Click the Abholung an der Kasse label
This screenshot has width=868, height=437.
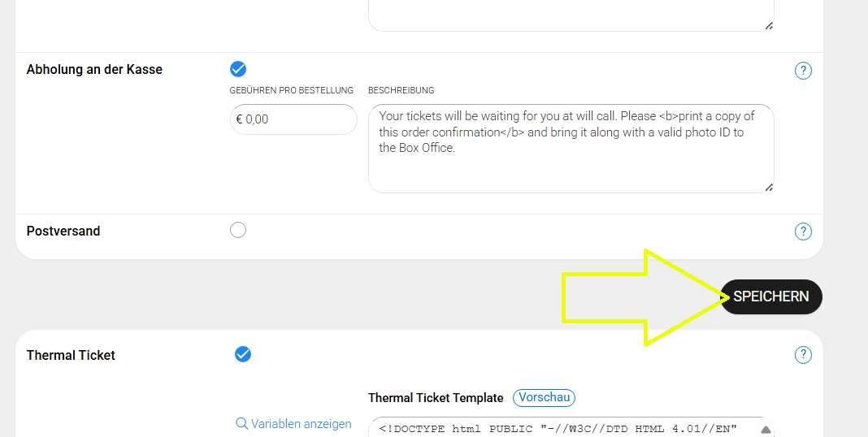coord(94,70)
